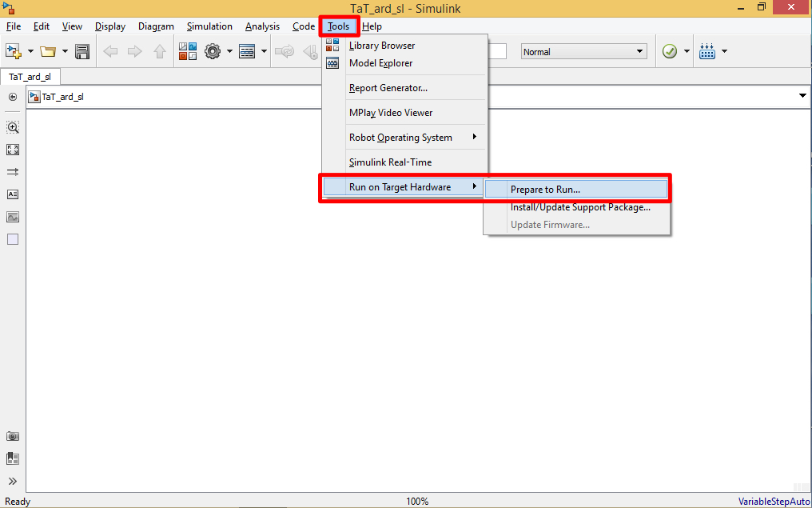Click the Forward arrow in the toolbar
Screen dimensions: 812x508
pyautogui.click(x=134, y=51)
